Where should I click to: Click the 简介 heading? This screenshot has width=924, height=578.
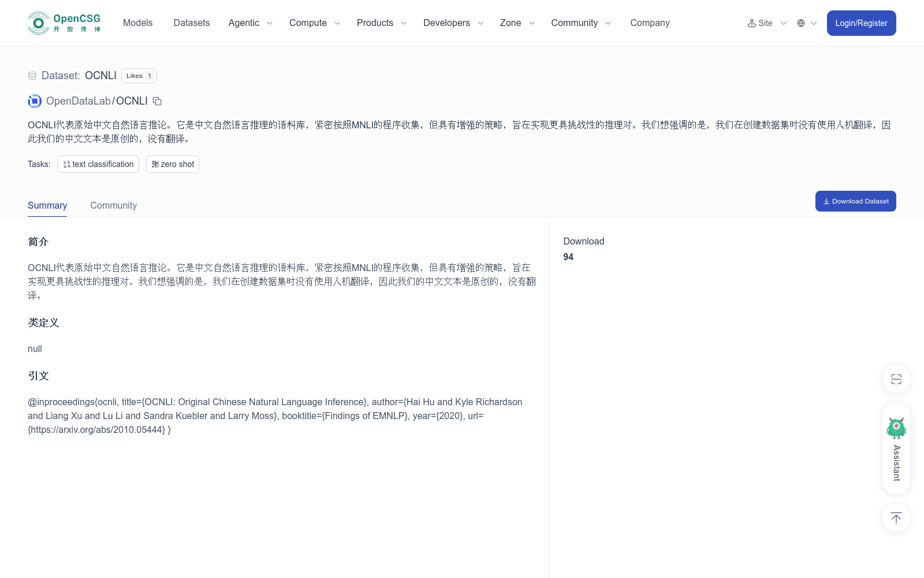[x=38, y=242]
